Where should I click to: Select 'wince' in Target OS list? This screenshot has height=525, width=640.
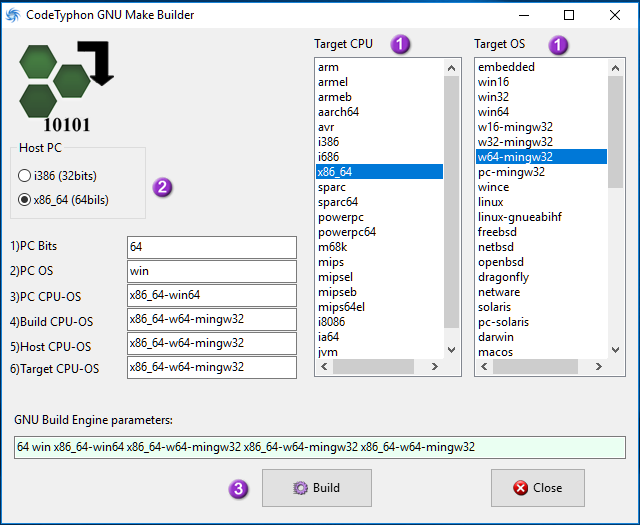(x=542, y=187)
